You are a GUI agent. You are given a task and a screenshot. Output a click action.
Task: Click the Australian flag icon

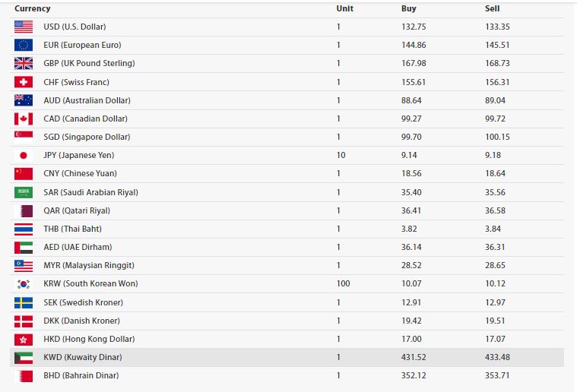coord(23,100)
